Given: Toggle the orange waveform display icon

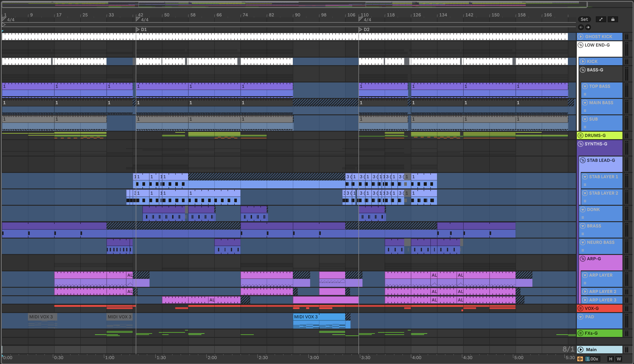Looking at the screenshot, I should coord(580,359).
